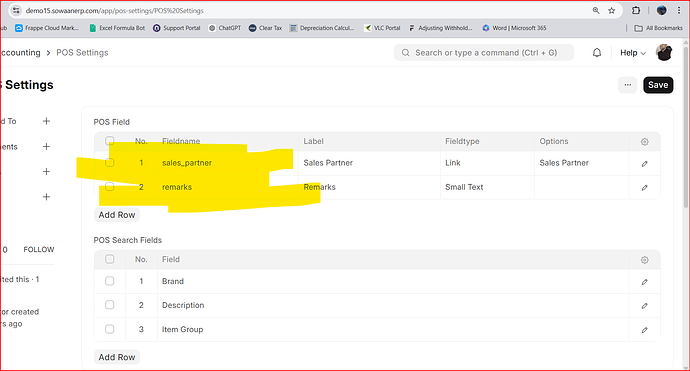Click the FOLLOW button in sidebar
This screenshot has height=371, width=690.
click(39, 250)
